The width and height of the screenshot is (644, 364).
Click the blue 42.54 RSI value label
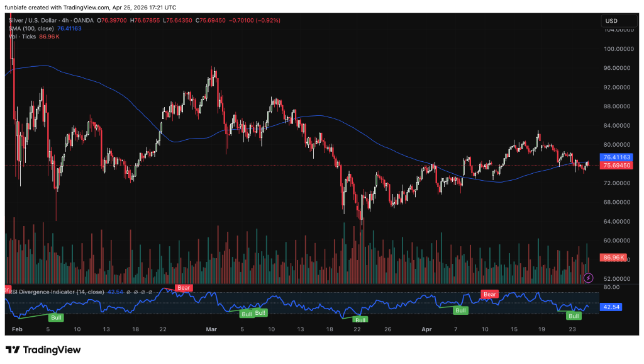pyautogui.click(x=611, y=307)
